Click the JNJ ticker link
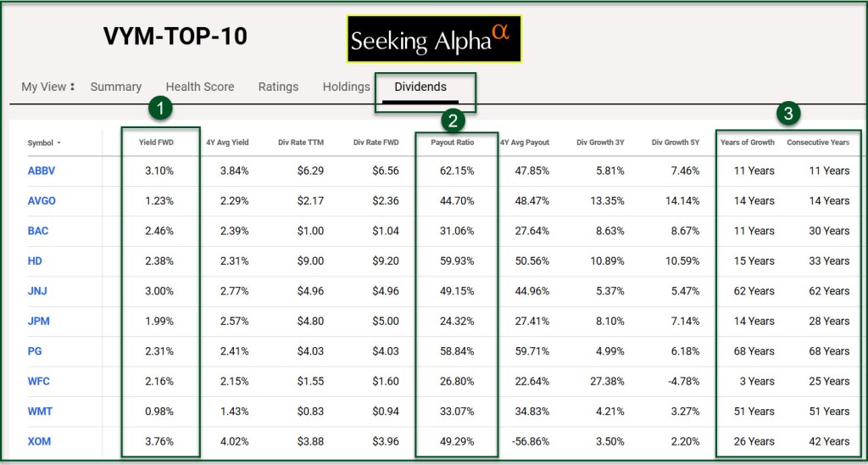Screen dimensions: 868x465 (x=36, y=291)
